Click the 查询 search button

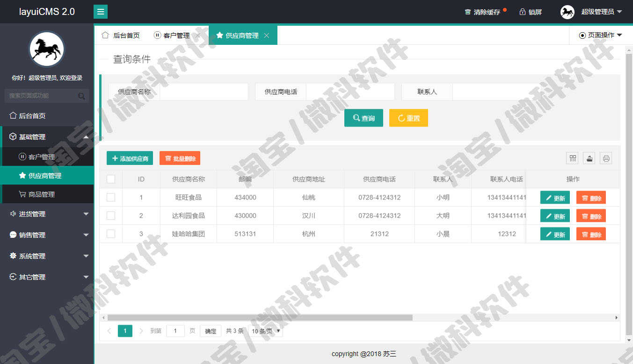(364, 118)
